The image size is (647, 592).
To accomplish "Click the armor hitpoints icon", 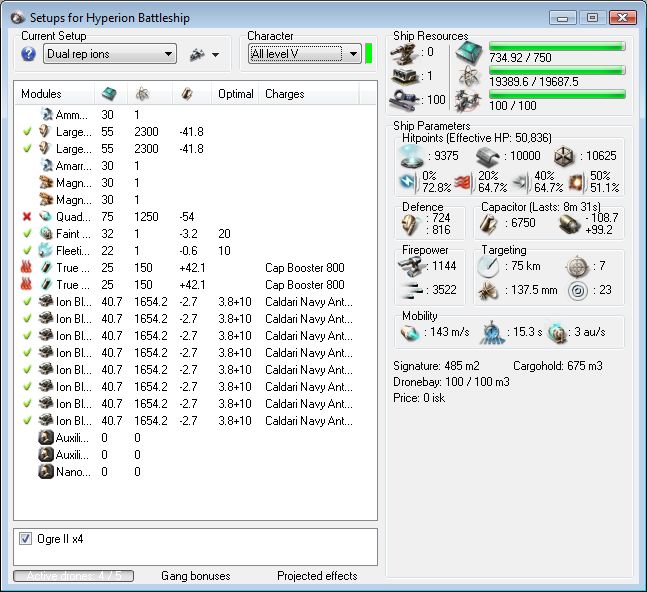I will coord(488,156).
